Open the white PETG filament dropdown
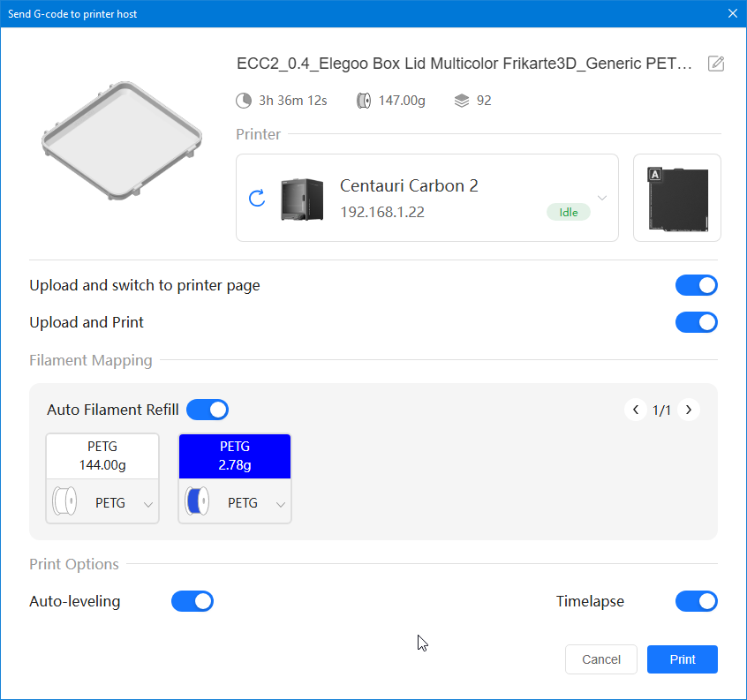The image size is (747, 700). 147,504
